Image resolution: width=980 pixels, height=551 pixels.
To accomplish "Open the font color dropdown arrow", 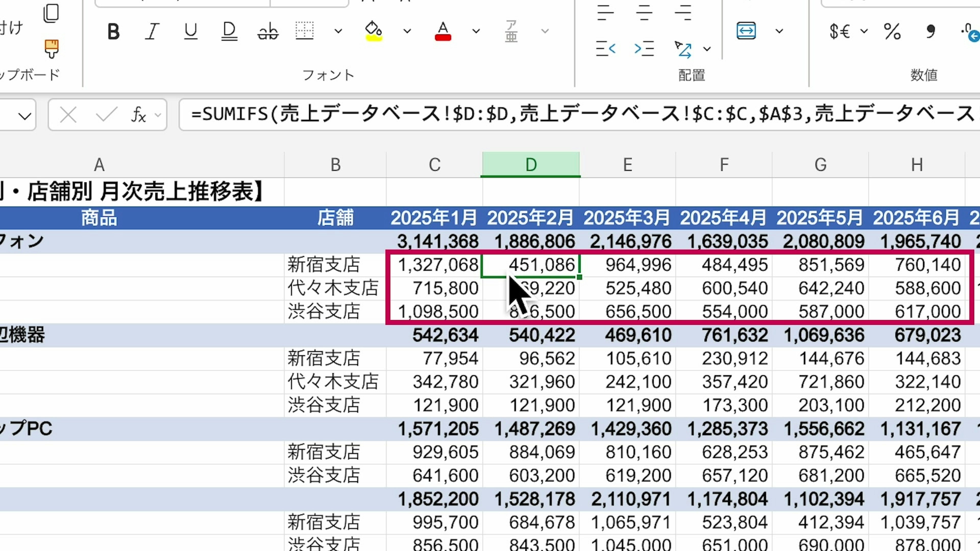I will tap(476, 31).
